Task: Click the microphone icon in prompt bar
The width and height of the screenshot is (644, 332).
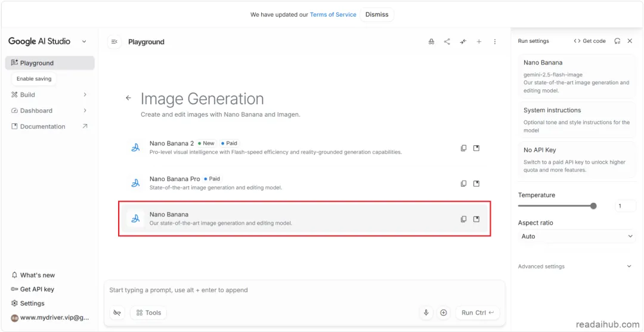Action: [426, 312]
